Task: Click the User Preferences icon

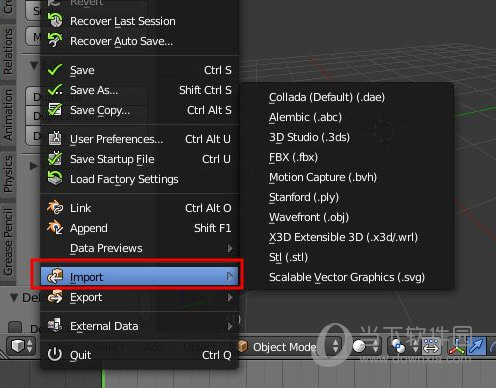Action: (55, 138)
